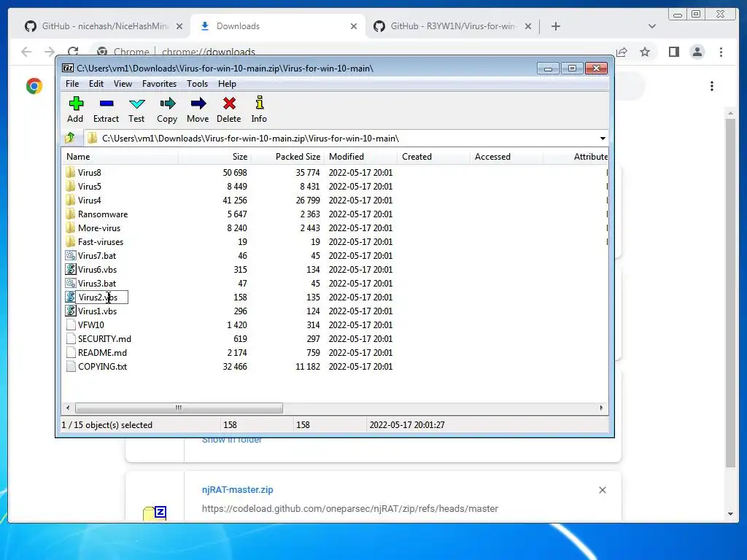Select the Virus1.vbs script icon

click(x=71, y=311)
